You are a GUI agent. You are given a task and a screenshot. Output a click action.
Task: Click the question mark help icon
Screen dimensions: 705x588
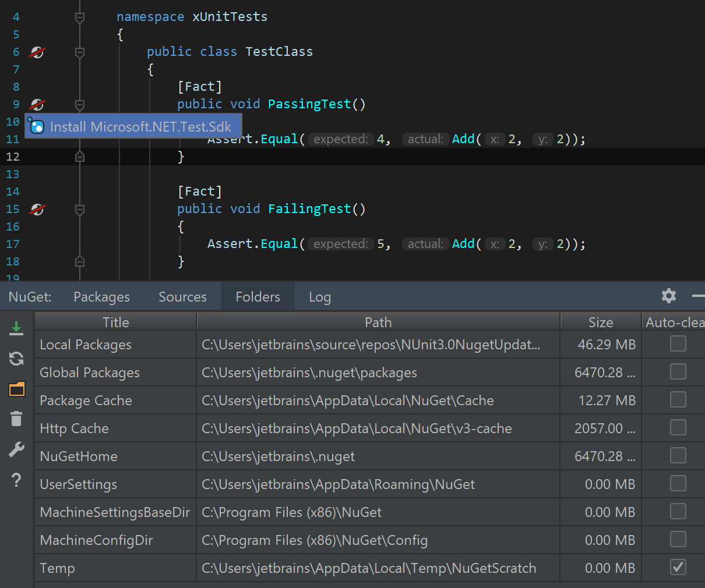coord(16,480)
